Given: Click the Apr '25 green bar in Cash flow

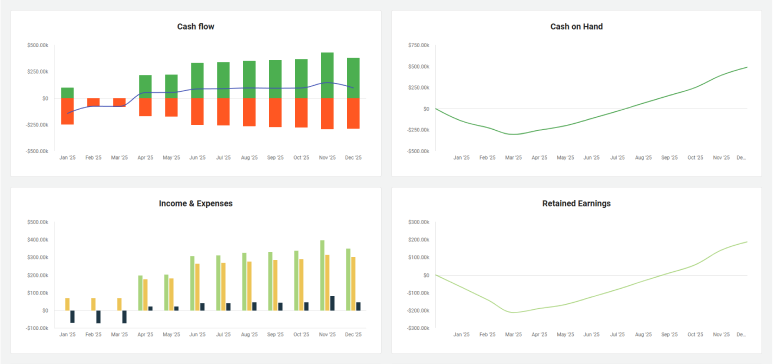Looking at the screenshot, I should (145, 87).
